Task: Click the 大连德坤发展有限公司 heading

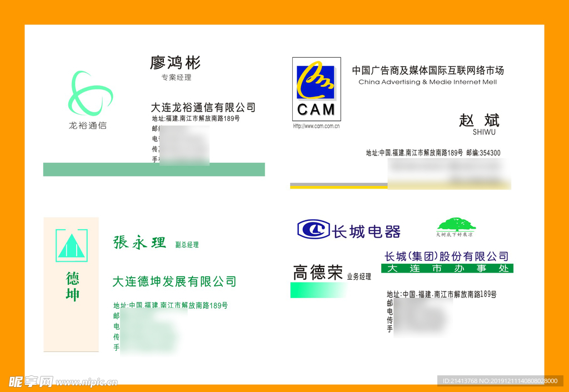Action: [174, 282]
